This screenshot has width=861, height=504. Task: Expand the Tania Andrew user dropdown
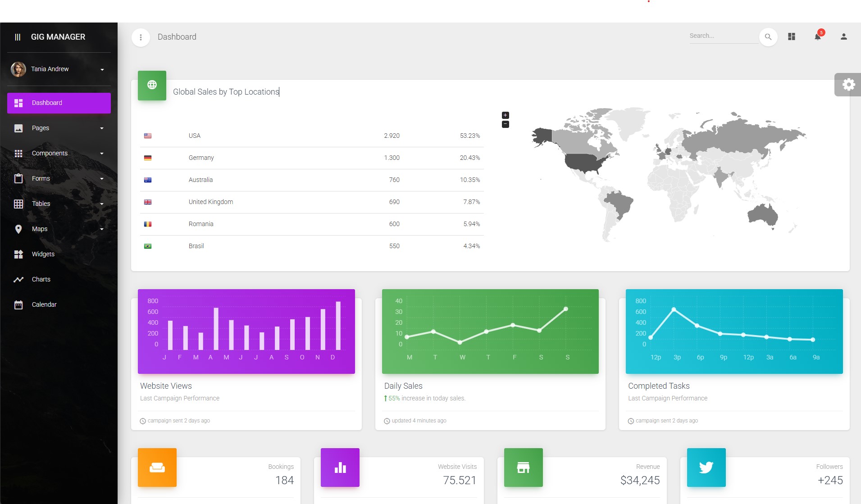(102, 70)
